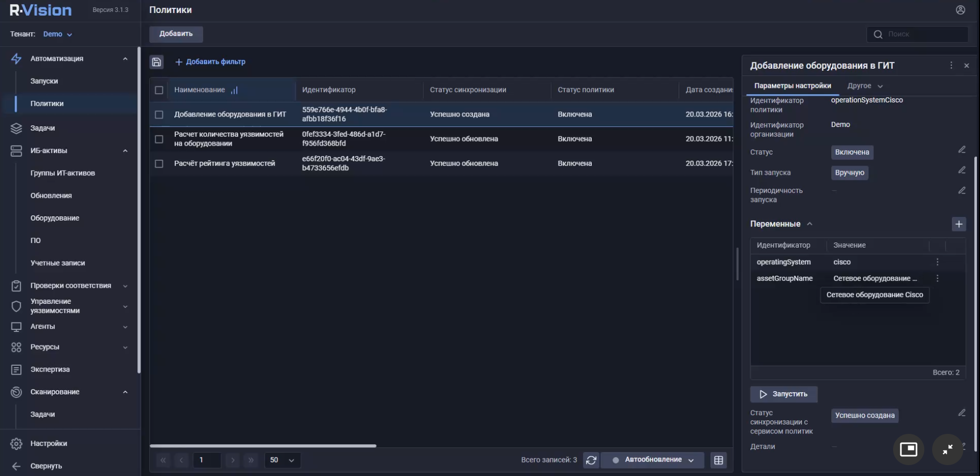Check the Расчёт рейтинга уязвимостей row checkbox
The width and height of the screenshot is (980, 476).
pos(159,164)
